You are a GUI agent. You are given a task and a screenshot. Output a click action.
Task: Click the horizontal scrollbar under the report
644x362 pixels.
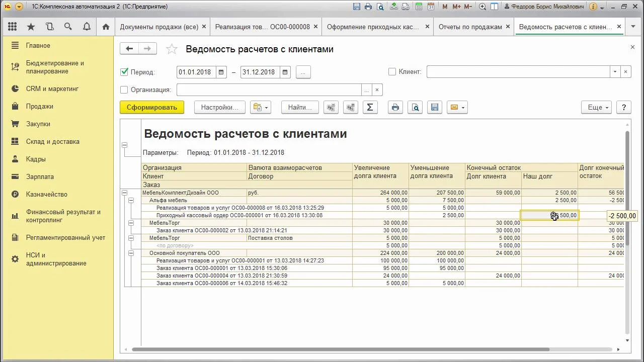pyautogui.click(x=340, y=349)
